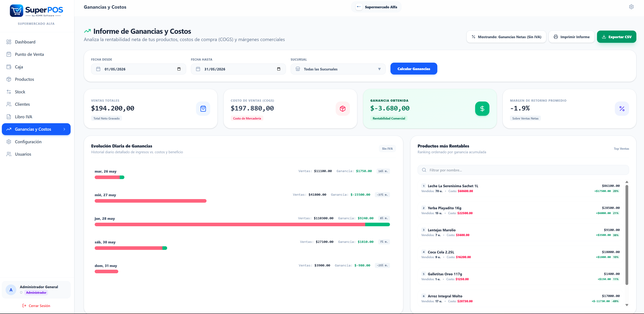Open calendar picker for Fecha Desde

tap(179, 69)
